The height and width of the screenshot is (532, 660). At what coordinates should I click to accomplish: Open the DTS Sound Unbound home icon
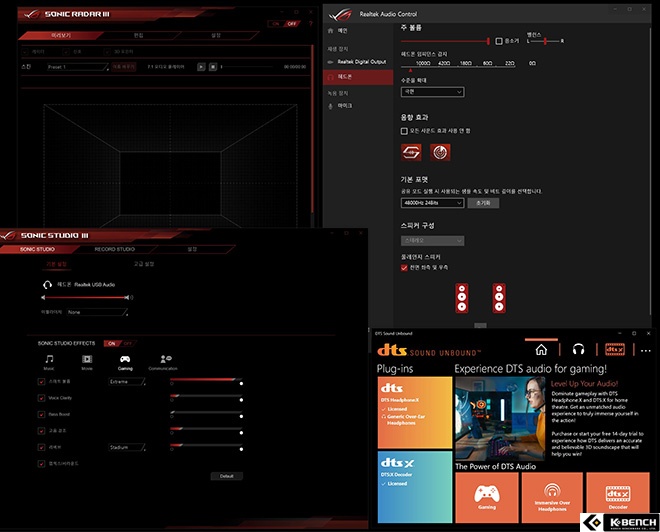click(x=541, y=349)
